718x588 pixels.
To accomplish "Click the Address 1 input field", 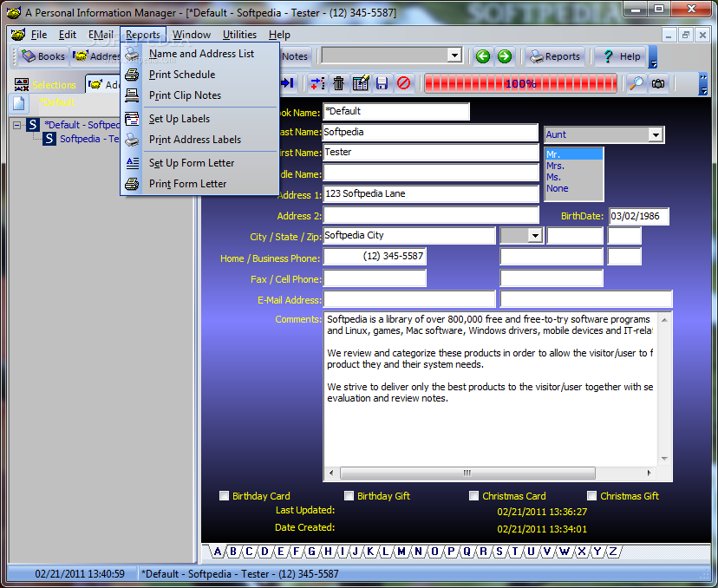I will pyautogui.click(x=430, y=194).
